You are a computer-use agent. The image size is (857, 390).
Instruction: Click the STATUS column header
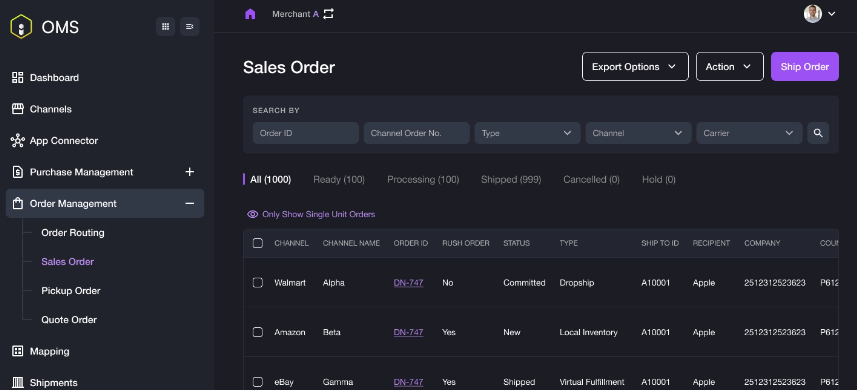516,243
